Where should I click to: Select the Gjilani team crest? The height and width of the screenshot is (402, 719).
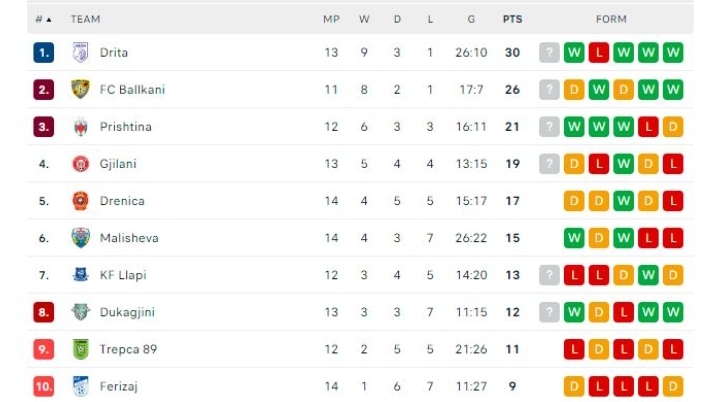(x=81, y=164)
